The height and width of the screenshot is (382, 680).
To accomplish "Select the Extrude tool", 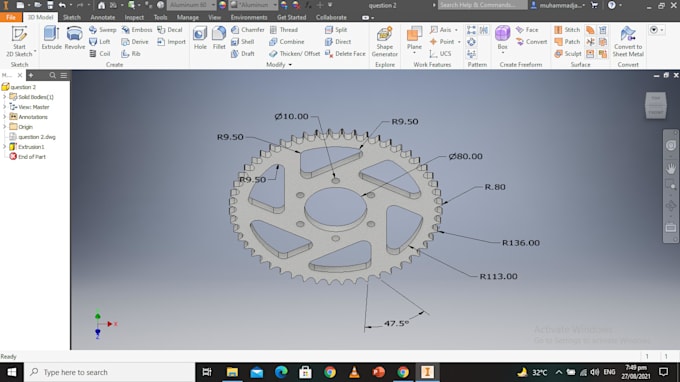I will (x=52, y=37).
